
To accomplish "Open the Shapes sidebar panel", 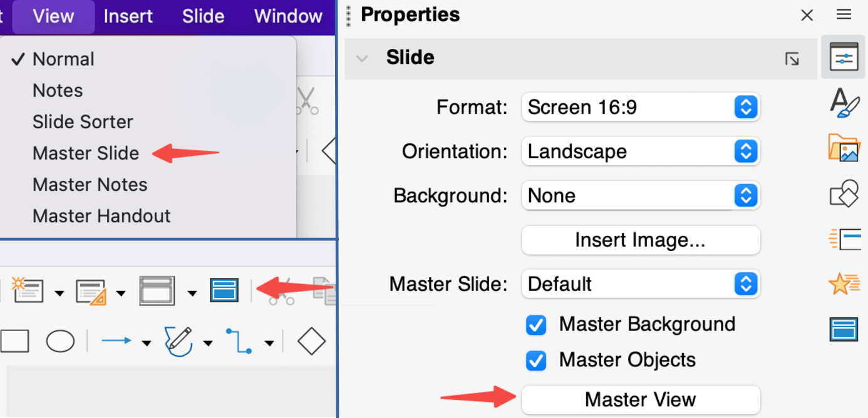I will pos(844,193).
